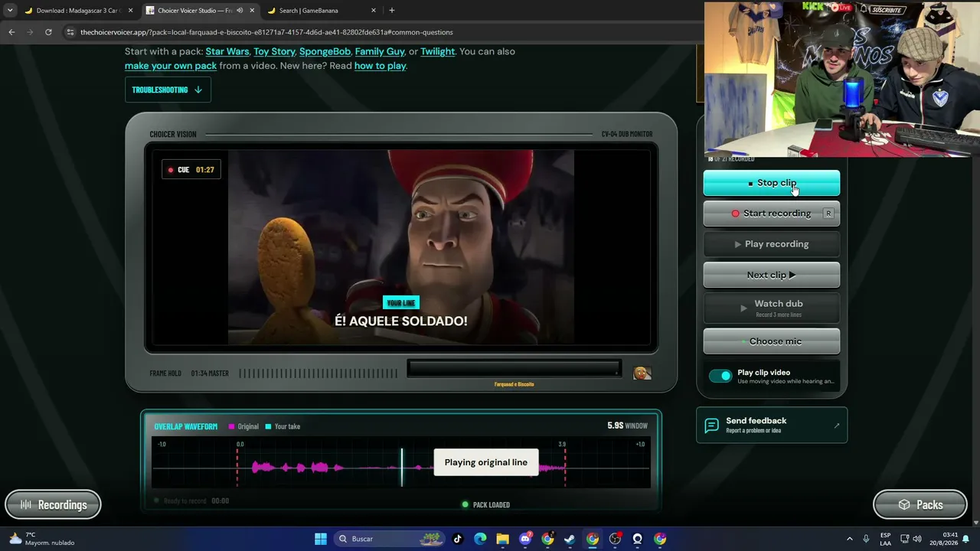Open the weather widget on the taskbar
Screen dimensions: 980x551
[42, 539]
